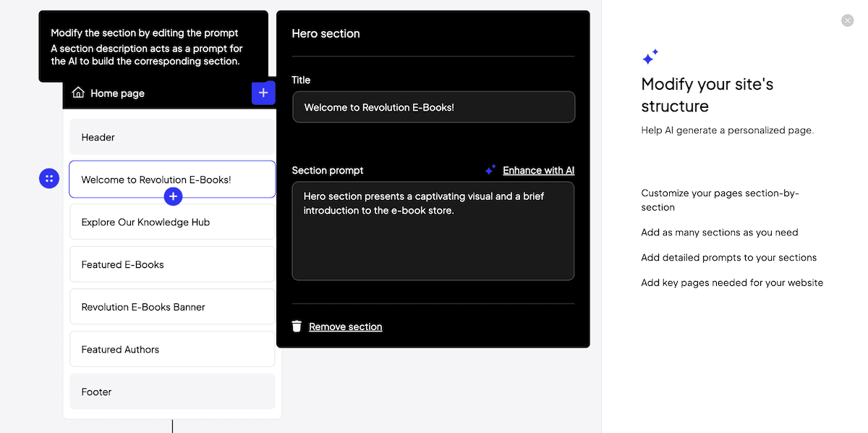Click the drag handle beside Welcome section
Viewport: 868px width, 433px height.
(49, 178)
